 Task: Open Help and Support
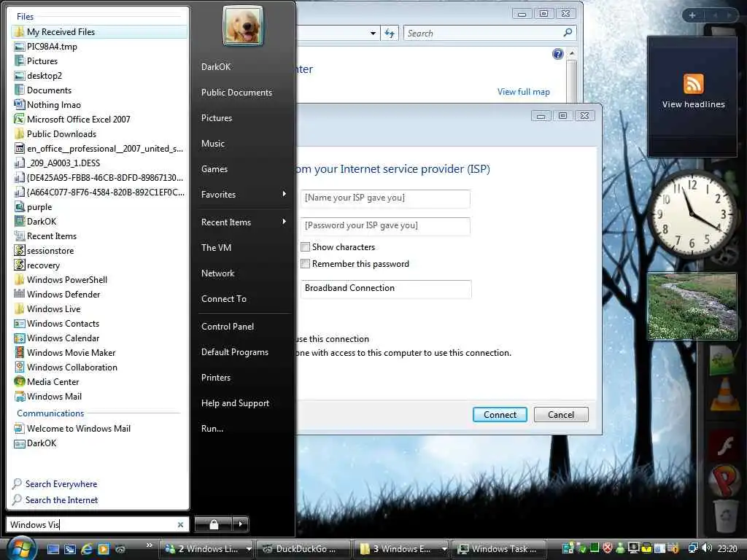coord(235,402)
